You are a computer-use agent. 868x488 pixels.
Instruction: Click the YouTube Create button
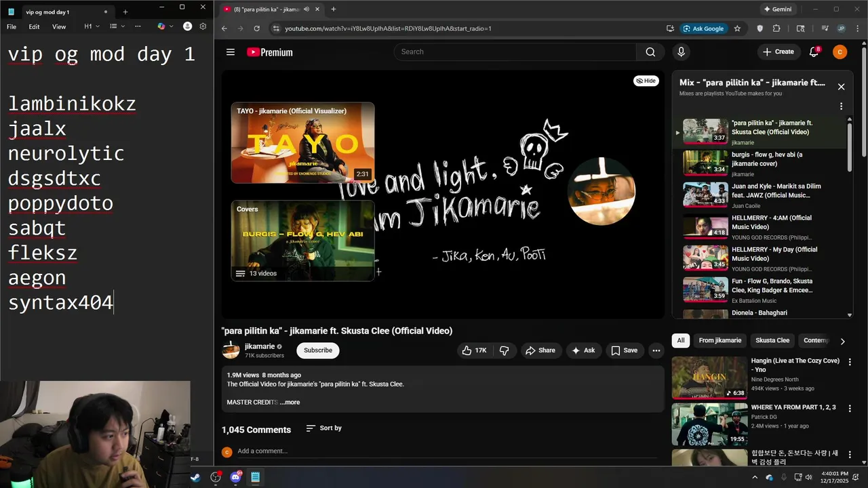click(778, 52)
